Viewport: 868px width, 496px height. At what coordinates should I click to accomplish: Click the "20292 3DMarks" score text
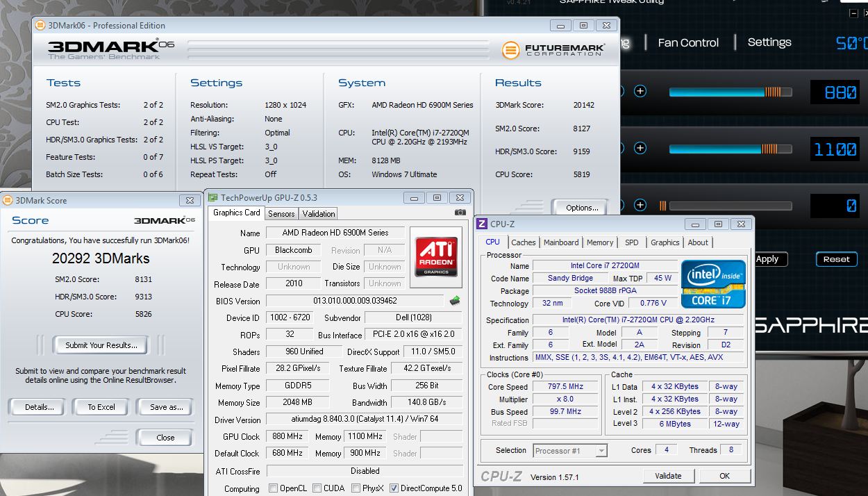coord(101,258)
